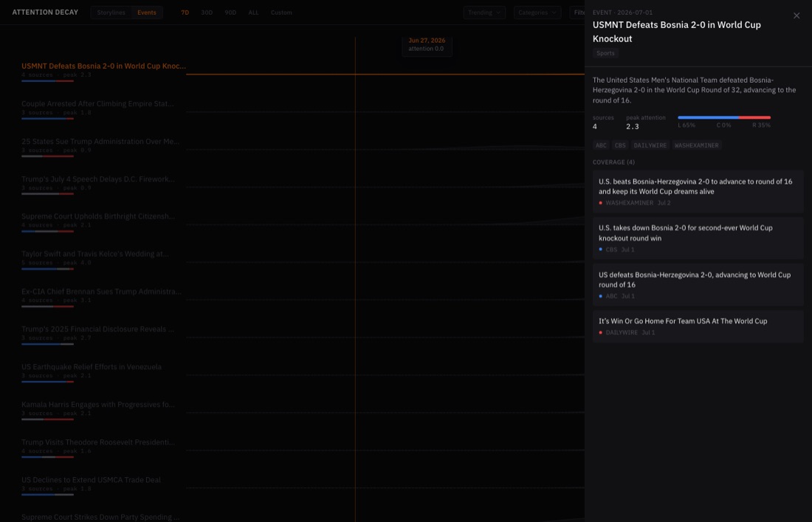Image resolution: width=812 pixels, height=522 pixels.
Task: Click the Jun 27, 2026 timeline marker tooltip
Action: pos(427,44)
